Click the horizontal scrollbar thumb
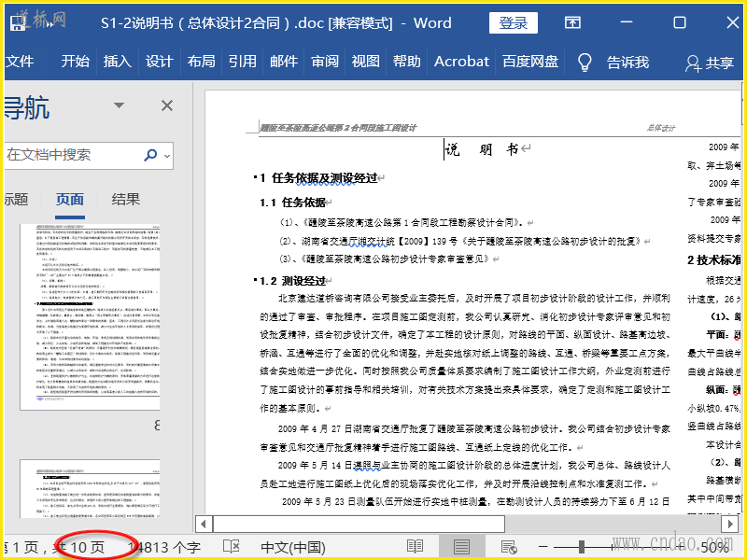Viewport: 747px width, 560px height. [359, 525]
